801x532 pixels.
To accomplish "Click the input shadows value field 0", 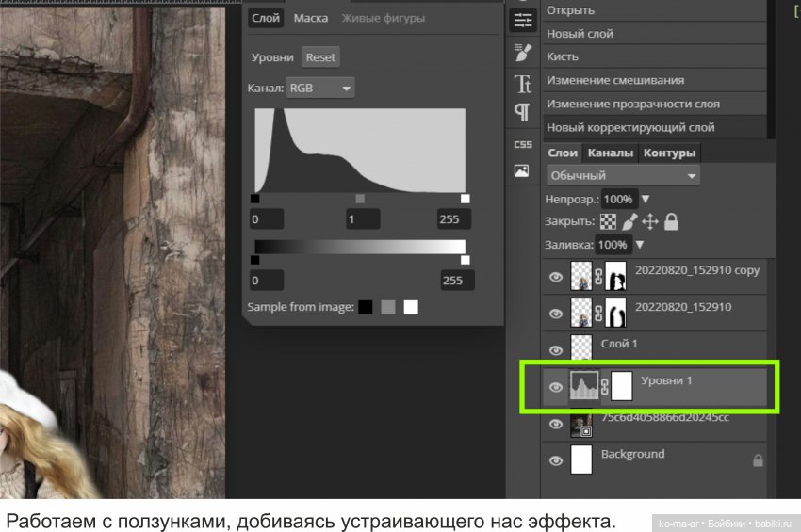I will coord(267,219).
